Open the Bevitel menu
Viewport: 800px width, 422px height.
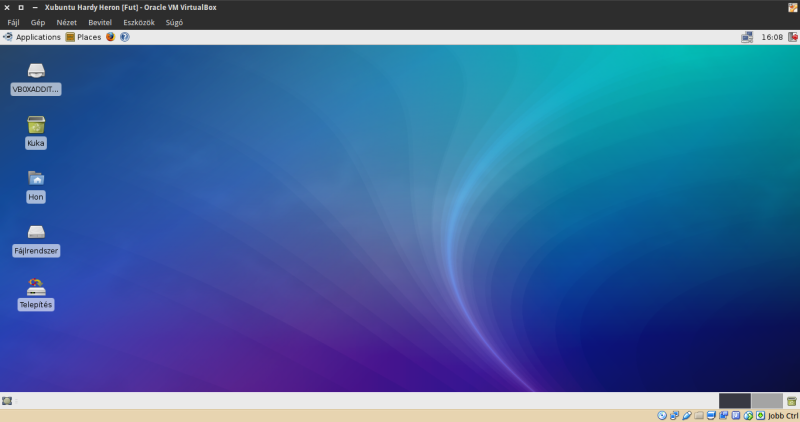pos(100,22)
